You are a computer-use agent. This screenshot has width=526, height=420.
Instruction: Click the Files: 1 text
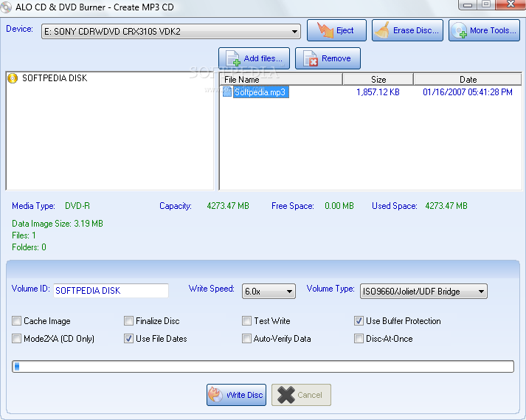point(24,235)
